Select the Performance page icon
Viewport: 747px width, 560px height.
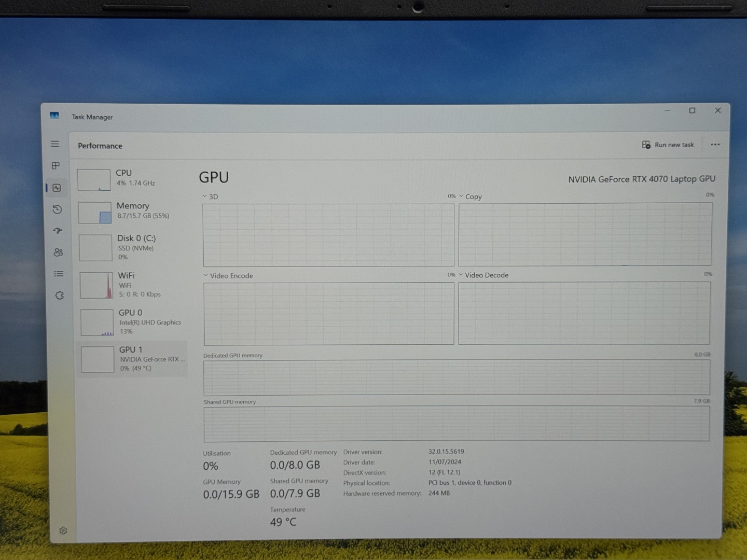pyautogui.click(x=57, y=188)
